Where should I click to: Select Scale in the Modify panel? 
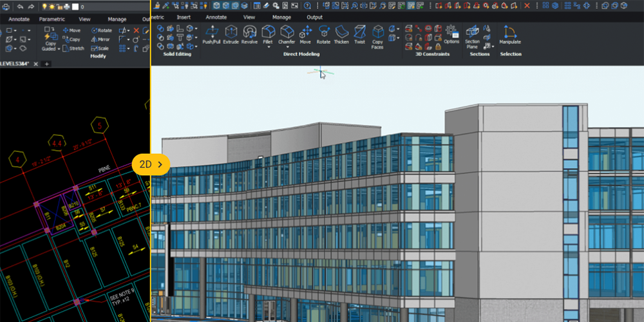click(100, 48)
